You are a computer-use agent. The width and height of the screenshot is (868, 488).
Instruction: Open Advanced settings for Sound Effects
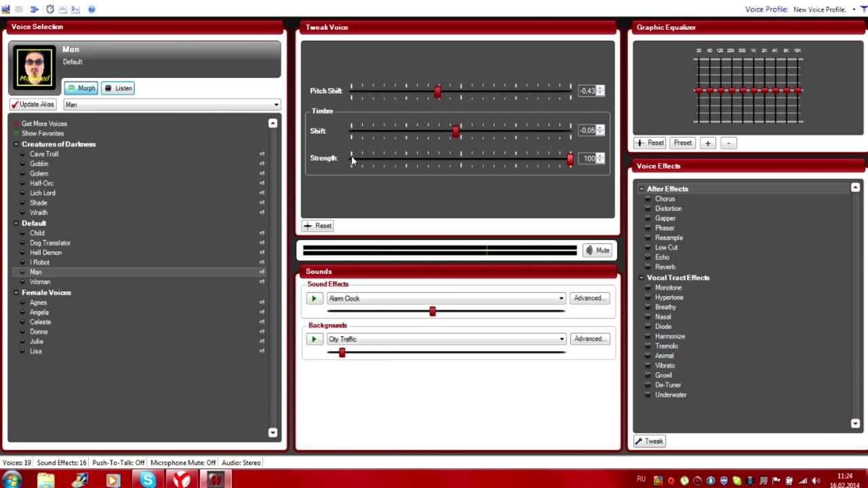[589, 298]
